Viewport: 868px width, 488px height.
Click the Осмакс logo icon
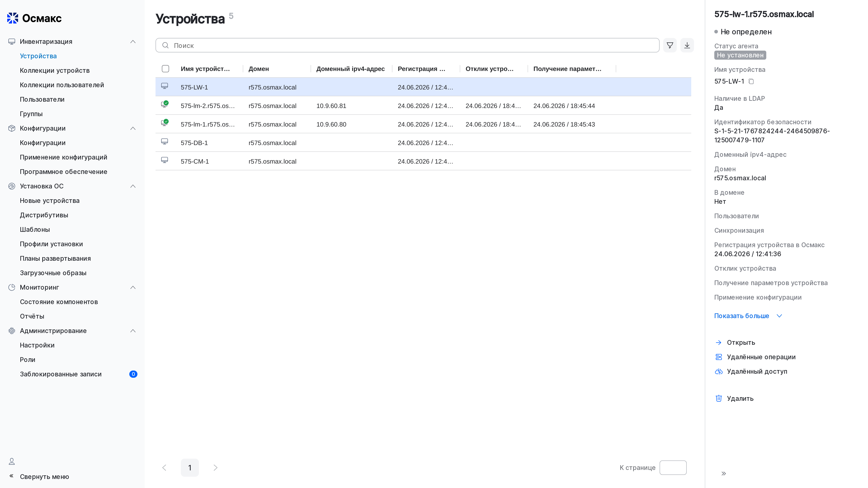pyautogui.click(x=13, y=18)
